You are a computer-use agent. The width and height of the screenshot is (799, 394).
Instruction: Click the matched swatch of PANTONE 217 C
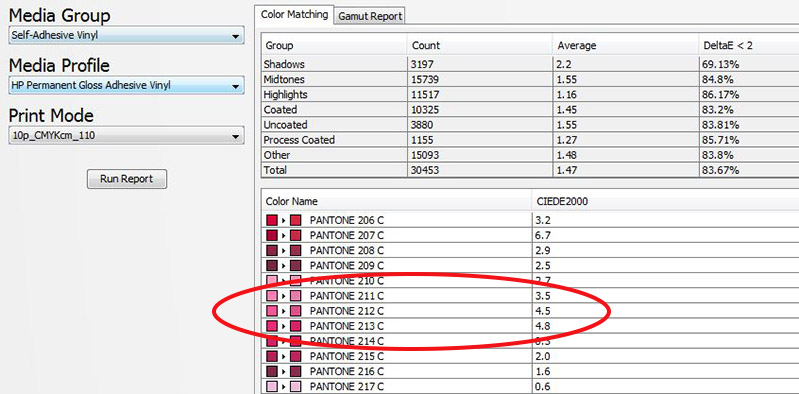296,386
